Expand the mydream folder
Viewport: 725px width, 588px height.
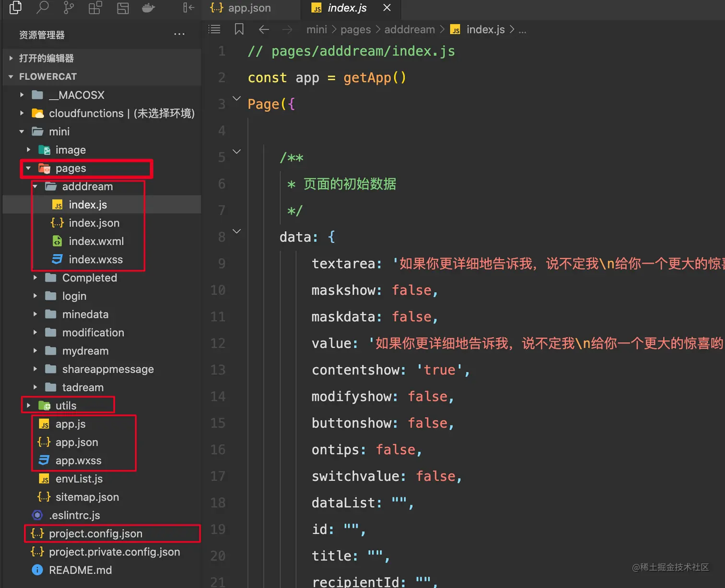tap(102, 351)
